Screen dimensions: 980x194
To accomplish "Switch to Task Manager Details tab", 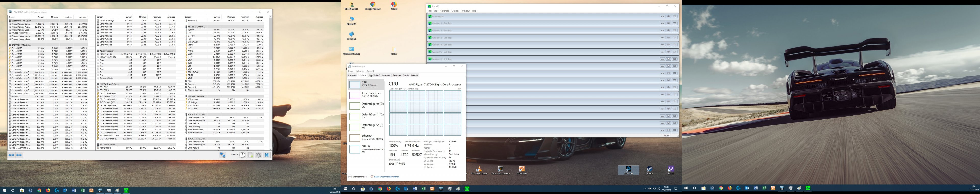I will [x=406, y=75].
